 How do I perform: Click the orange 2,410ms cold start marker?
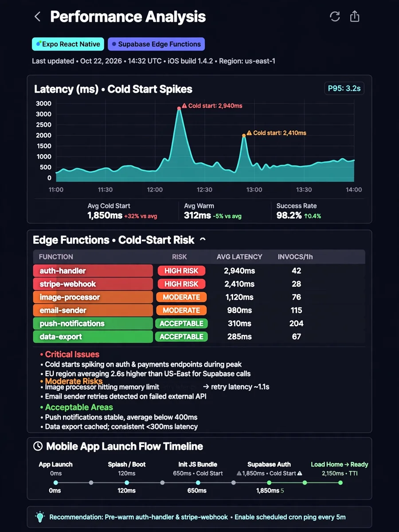(244, 135)
